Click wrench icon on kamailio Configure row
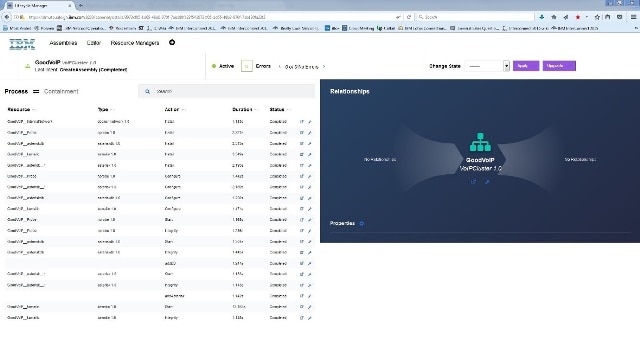This screenshot has height=360, width=640. click(x=310, y=209)
